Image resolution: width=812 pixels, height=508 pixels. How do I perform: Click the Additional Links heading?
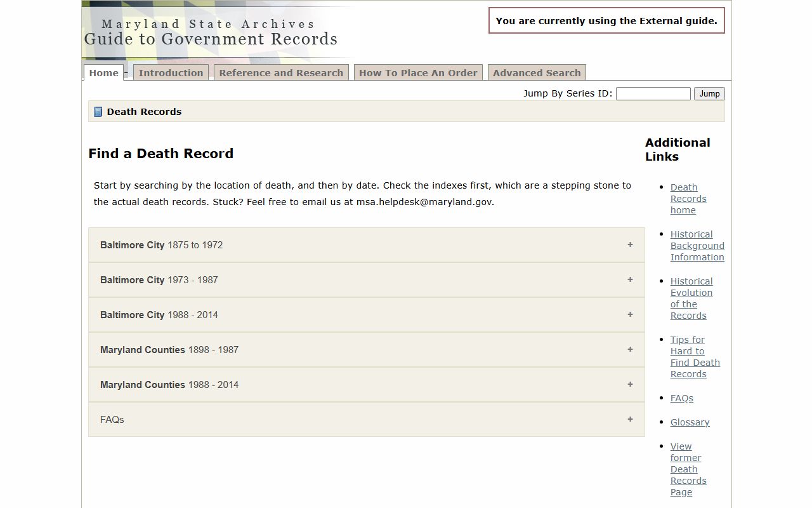pyautogui.click(x=678, y=149)
